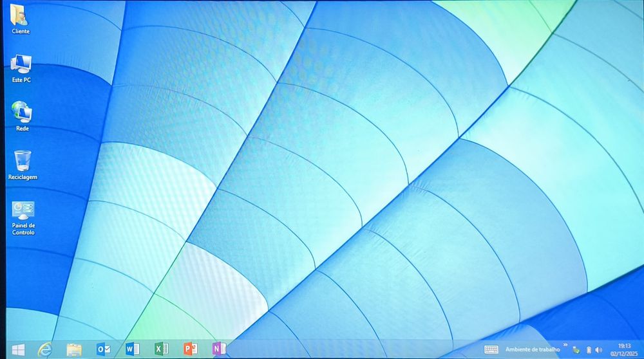Click the safely remove hardware tray icon
The width and height of the screenshot is (644, 359).
pyautogui.click(x=576, y=350)
